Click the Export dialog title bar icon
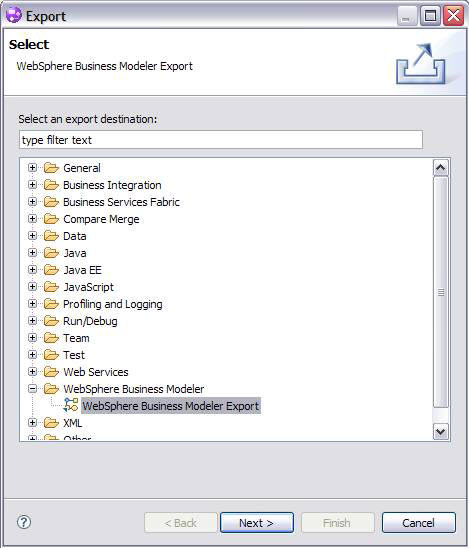 (14, 16)
